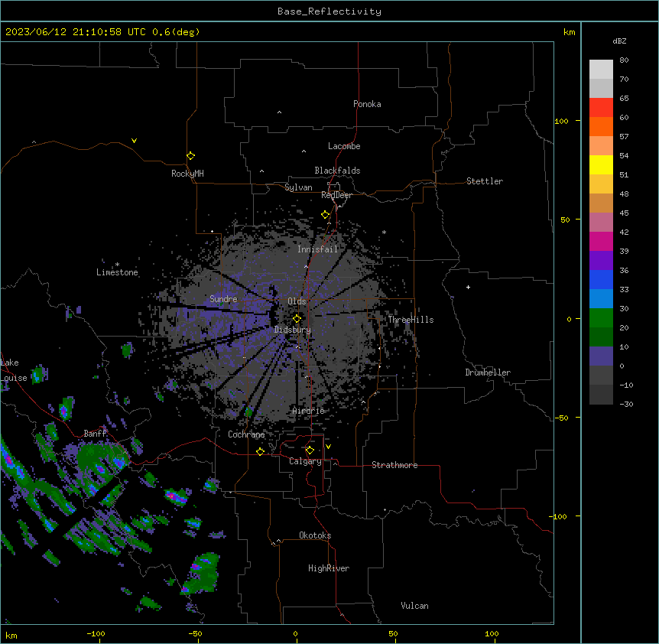
Task: Click the Ponoka town label
Action: [x=367, y=104]
